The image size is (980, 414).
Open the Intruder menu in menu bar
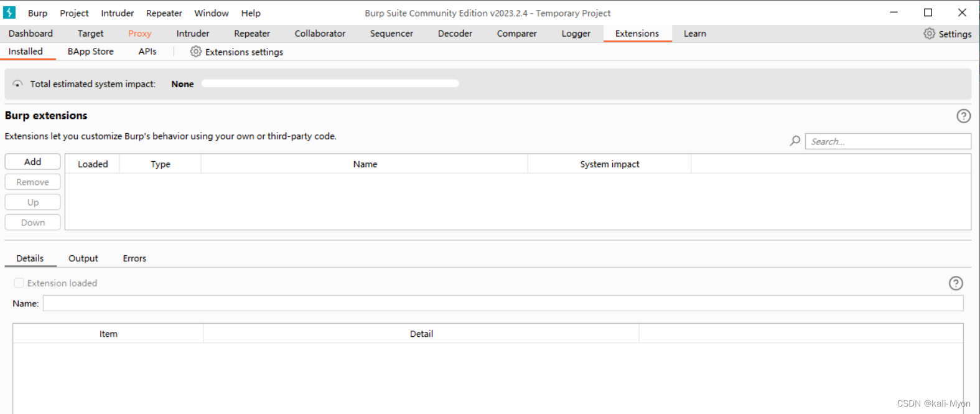tap(117, 13)
